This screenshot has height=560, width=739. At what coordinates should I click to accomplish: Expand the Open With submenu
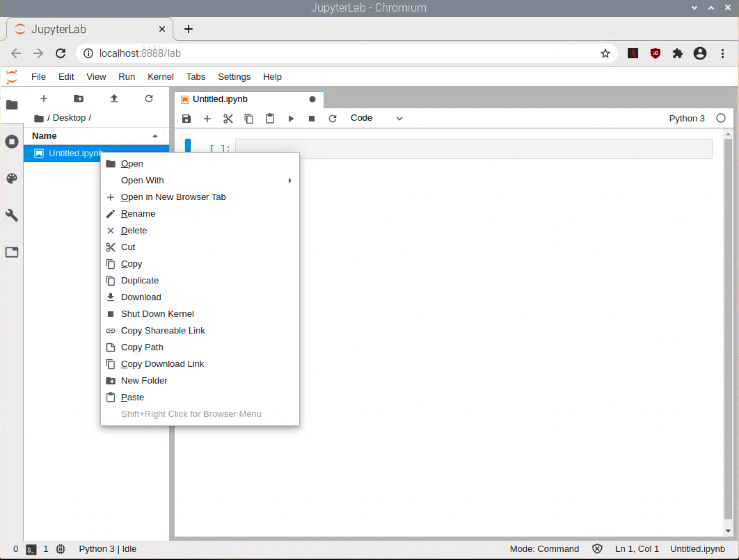click(x=200, y=180)
